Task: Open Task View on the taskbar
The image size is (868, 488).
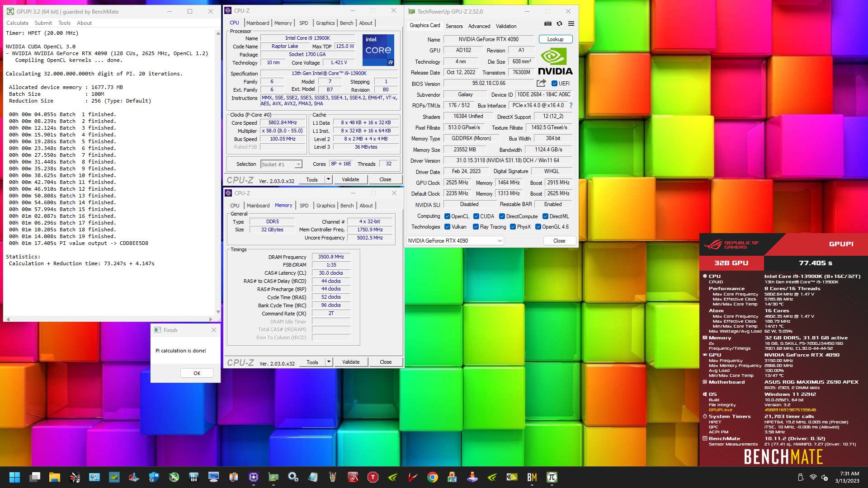Action: pos(35,477)
